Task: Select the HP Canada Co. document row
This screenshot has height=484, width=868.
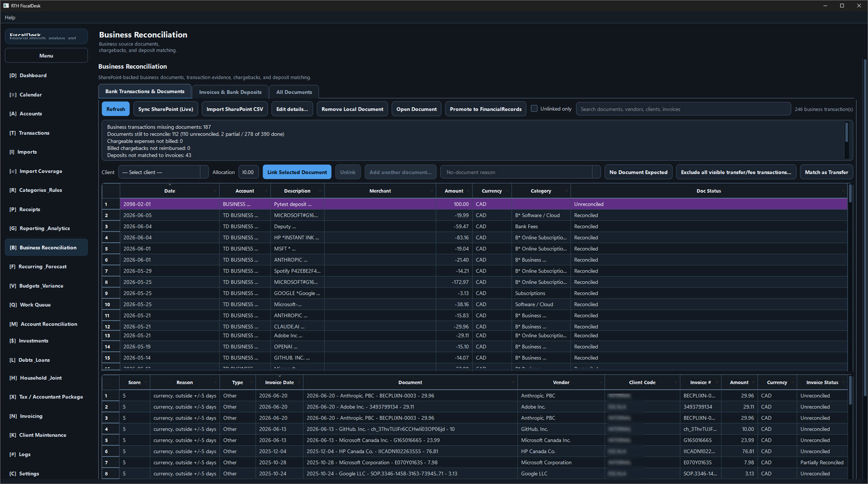Action: (x=474, y=451)
